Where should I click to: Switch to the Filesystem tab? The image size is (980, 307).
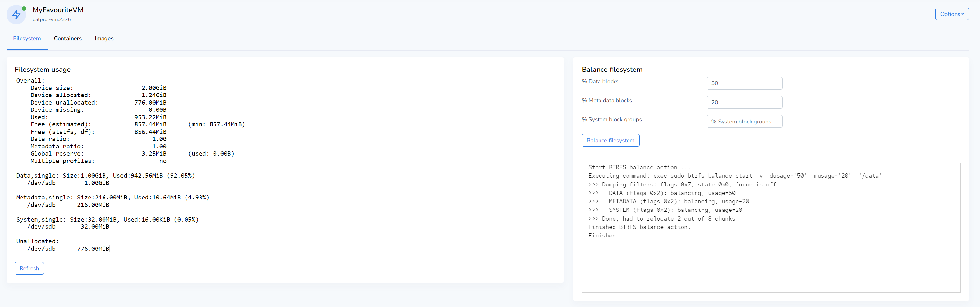click(27, 38)
